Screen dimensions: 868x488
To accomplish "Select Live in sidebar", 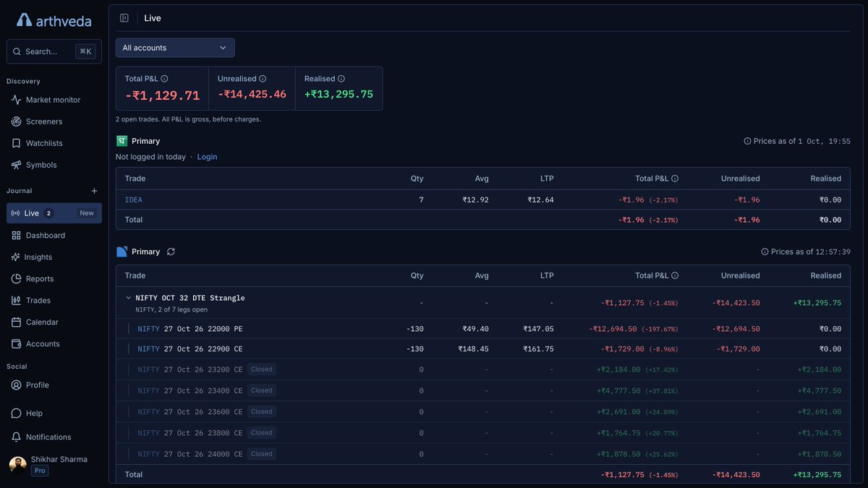I will (54, 213).
